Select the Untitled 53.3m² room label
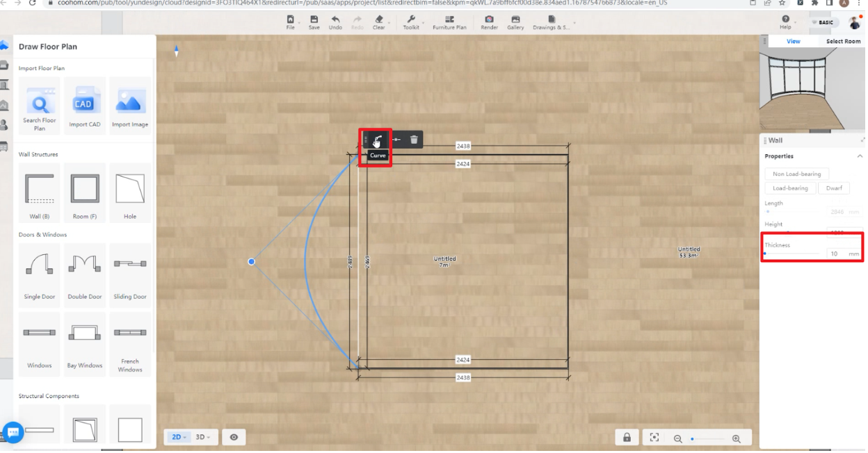 pos(689,252)
